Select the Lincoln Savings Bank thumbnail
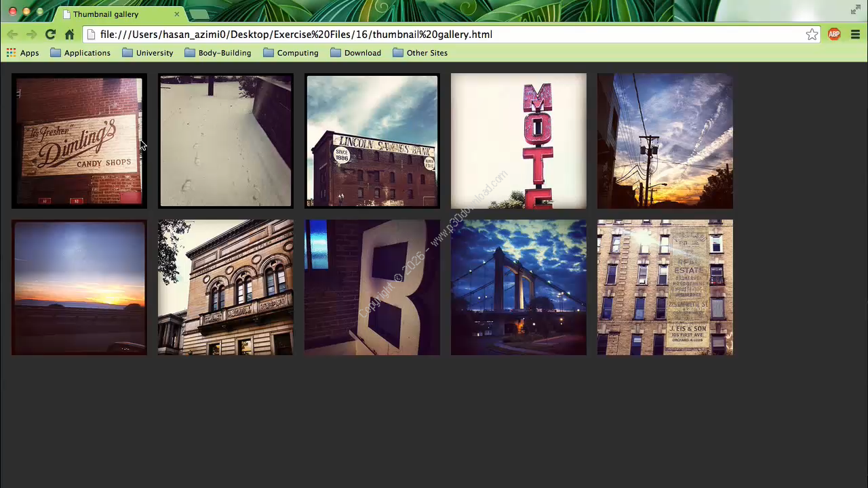The width and height of the screenshot is (868, 488). (x=372, y=141)
